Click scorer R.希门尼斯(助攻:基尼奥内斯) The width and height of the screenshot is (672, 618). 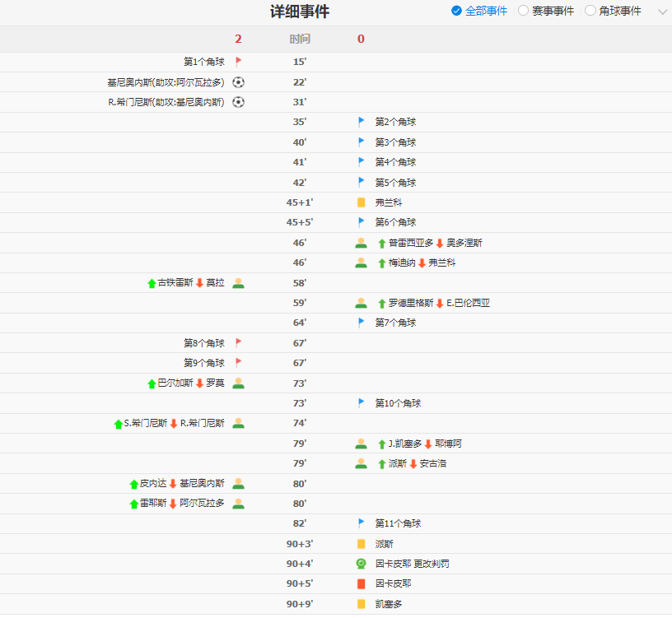tap(166, 102)
